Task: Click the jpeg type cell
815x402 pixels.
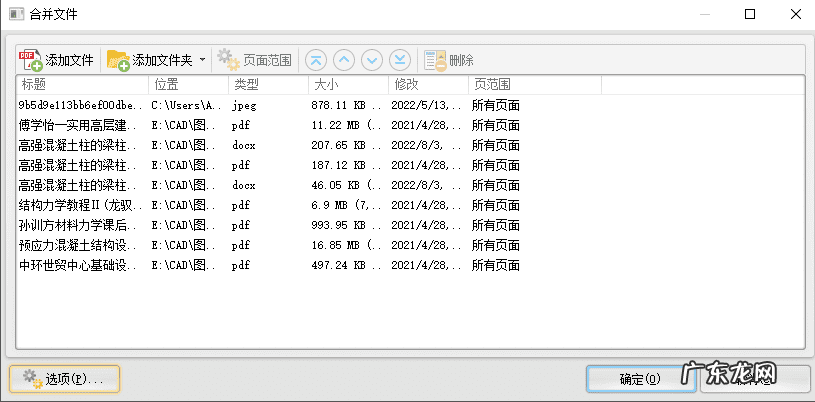Action: click(244, 106)
